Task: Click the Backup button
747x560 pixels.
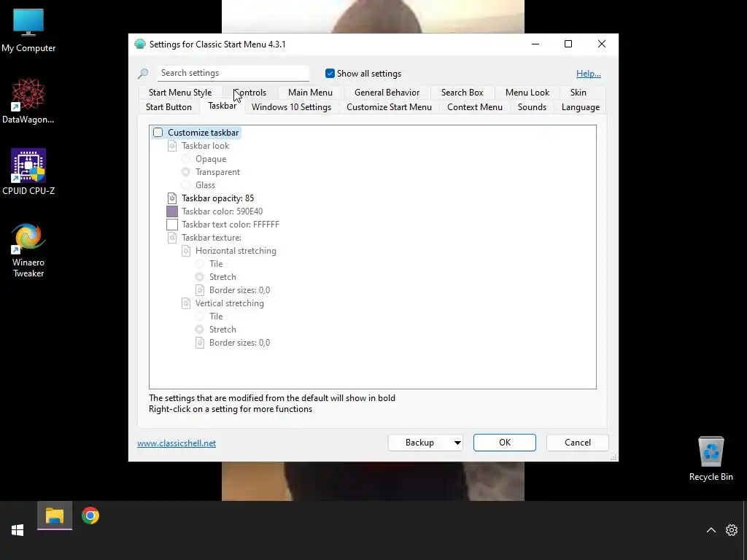Action: tap(419, 443)
